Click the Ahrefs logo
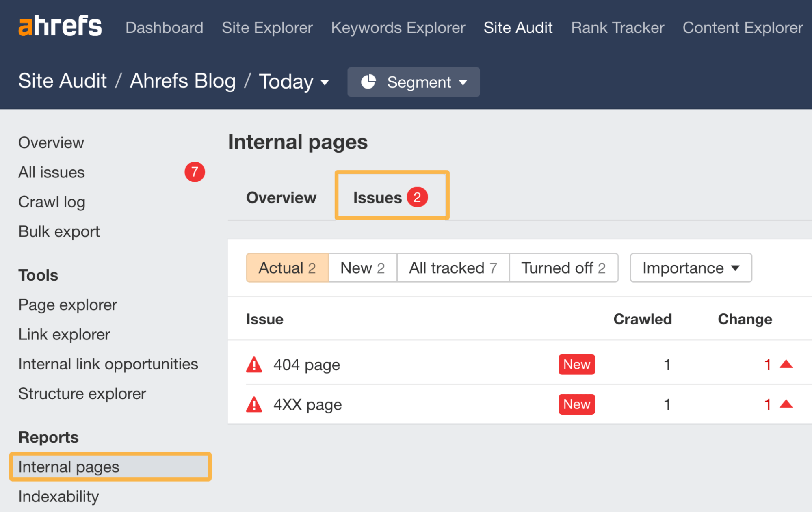 [60, 25]
